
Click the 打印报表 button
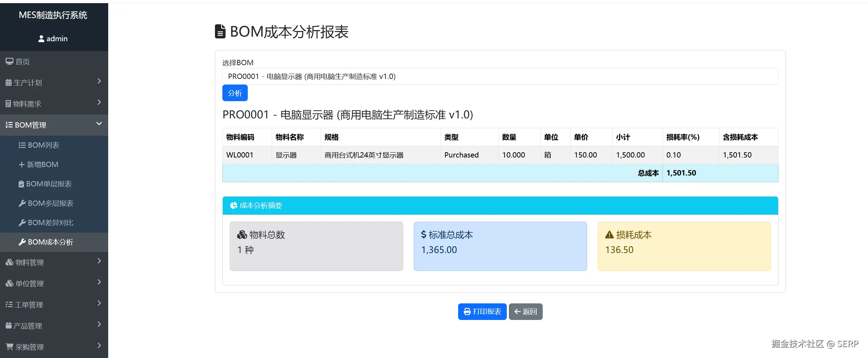[x=482, y=311]
